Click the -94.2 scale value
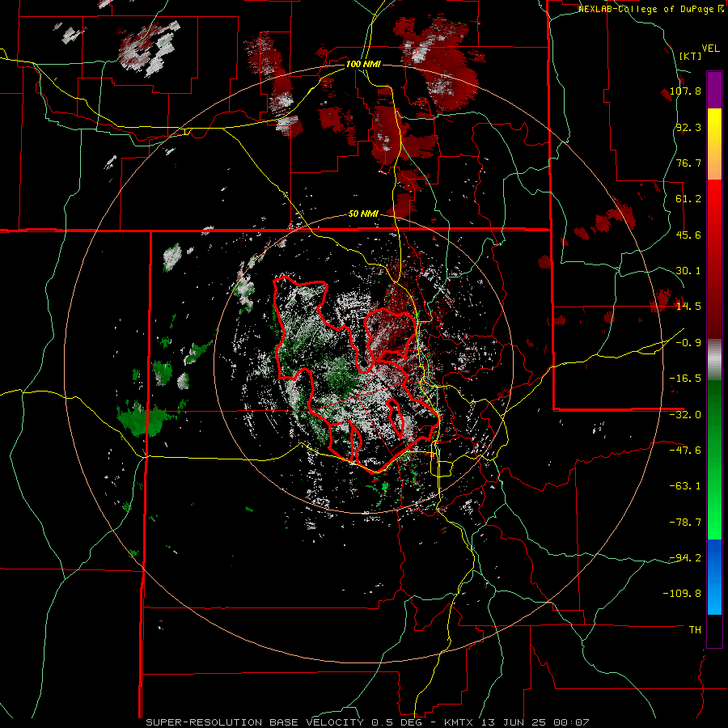Screen dimensions: 728x728 click(x=685, y=557)
